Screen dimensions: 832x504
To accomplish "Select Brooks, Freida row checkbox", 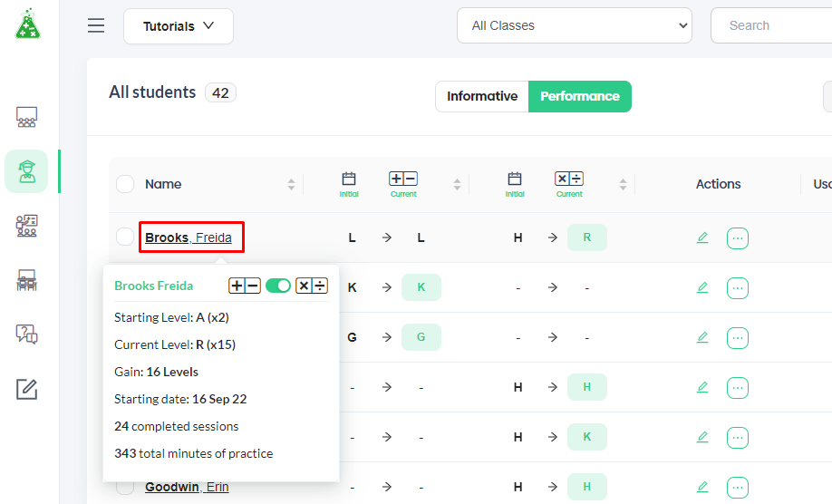I will pos(125,237).
